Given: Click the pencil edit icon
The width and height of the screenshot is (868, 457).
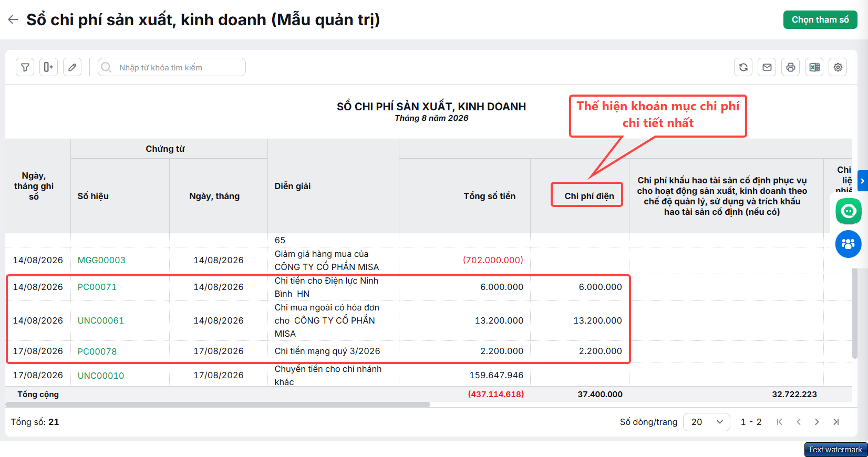Looking at the screenshot, I should coord(72,67).
